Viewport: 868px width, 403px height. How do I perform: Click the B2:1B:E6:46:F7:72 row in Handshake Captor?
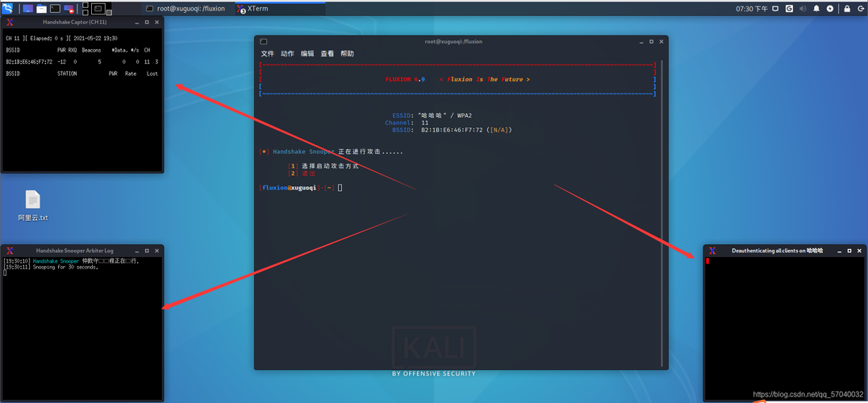[82, 61]
